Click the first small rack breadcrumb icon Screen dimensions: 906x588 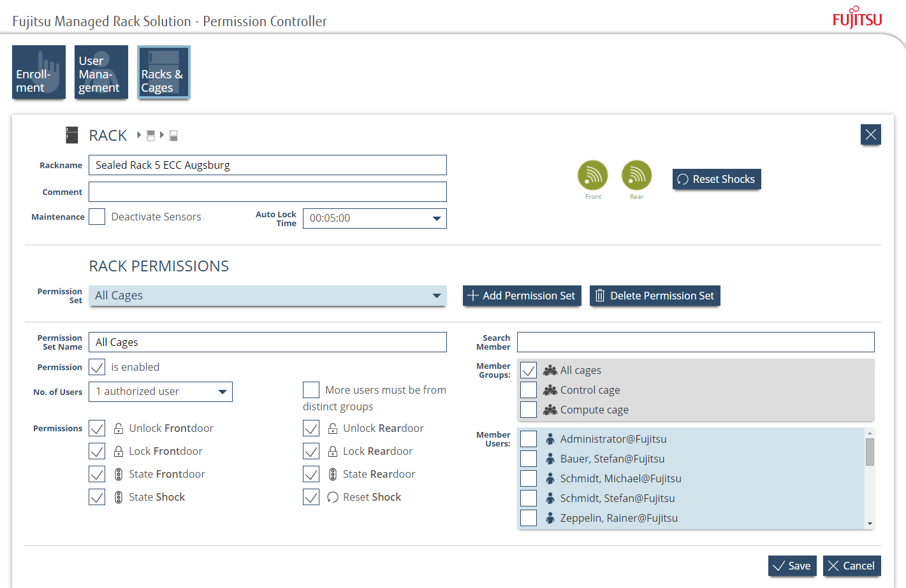[150, 136]
